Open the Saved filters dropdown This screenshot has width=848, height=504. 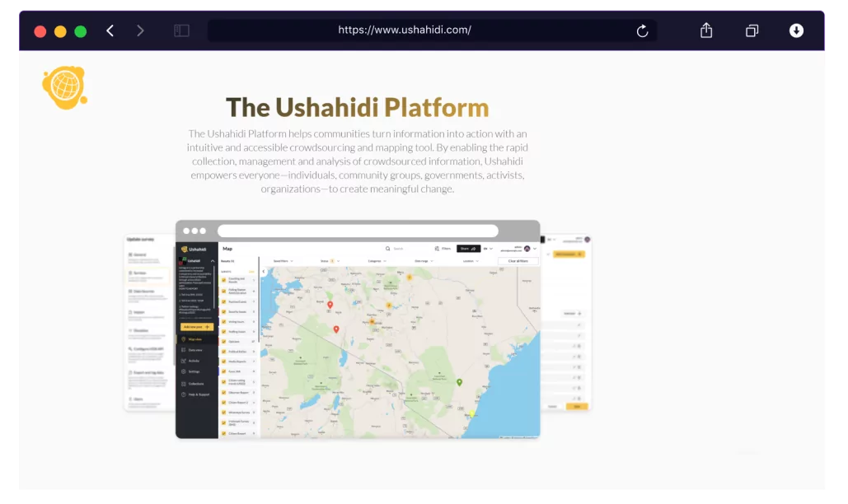(283, 261)
